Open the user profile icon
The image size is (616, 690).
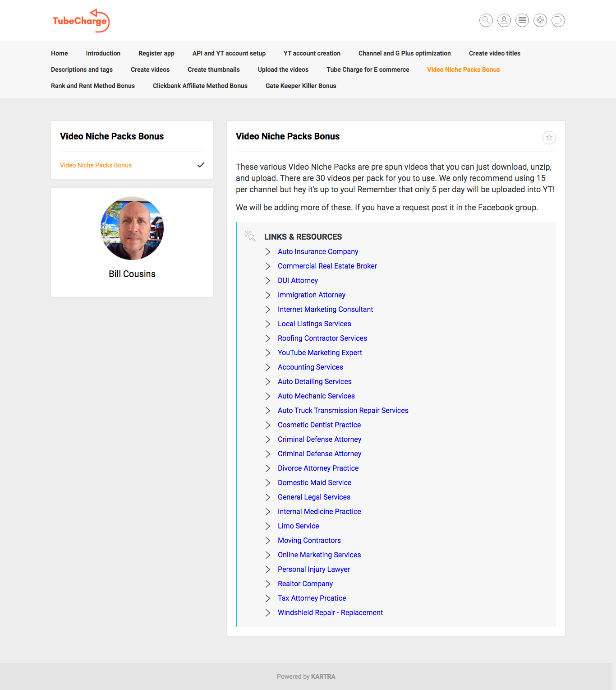point(504,20)
